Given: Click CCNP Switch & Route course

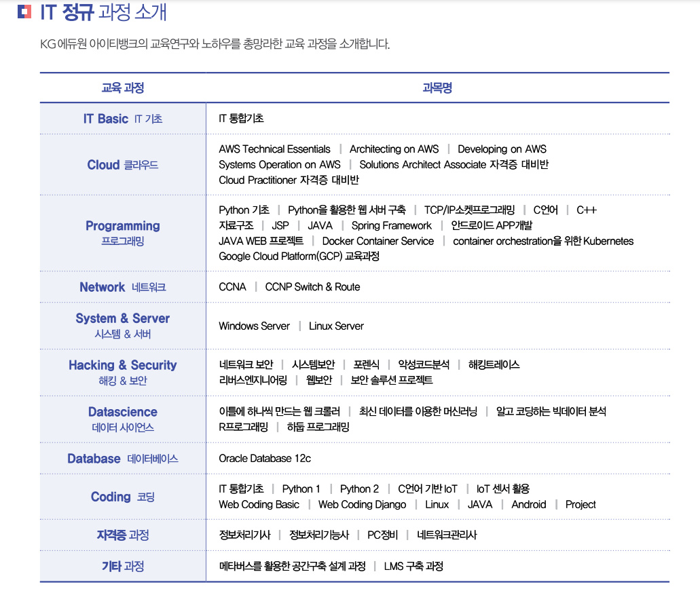Looking at the screenshot, I should click(312, 287).
